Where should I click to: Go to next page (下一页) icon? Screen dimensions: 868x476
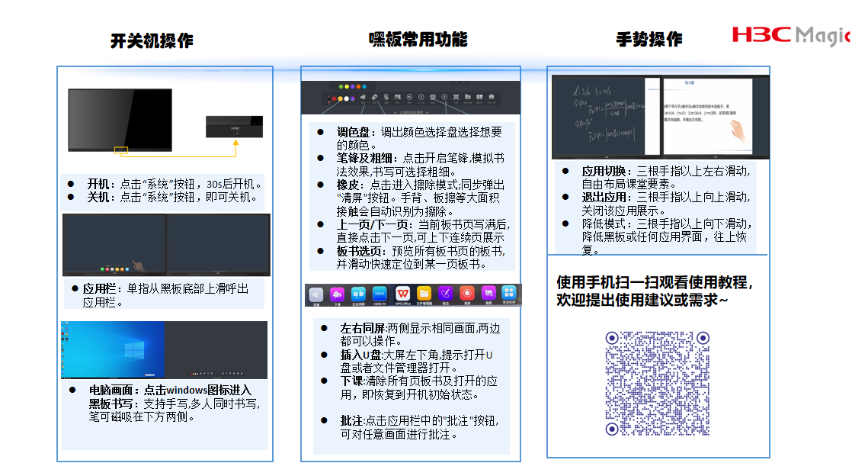444,97
